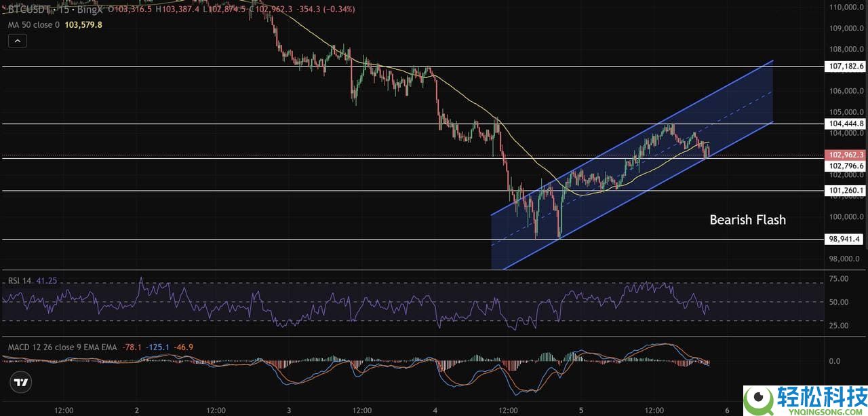Click the MA value 103,579.8
This screenshot has width=868, height=416.
click(83, 24)
